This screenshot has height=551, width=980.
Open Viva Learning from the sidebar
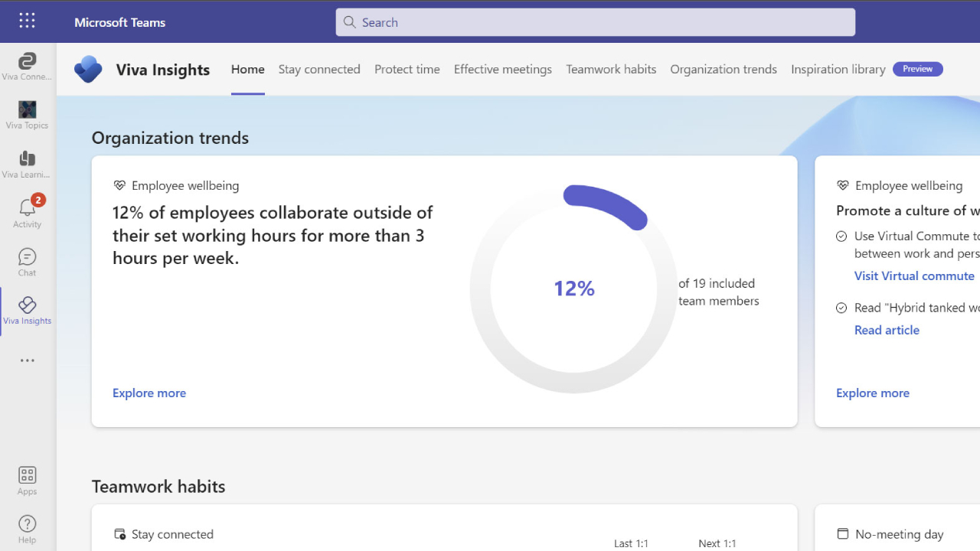pyautogui.click(x=27, y=159)
